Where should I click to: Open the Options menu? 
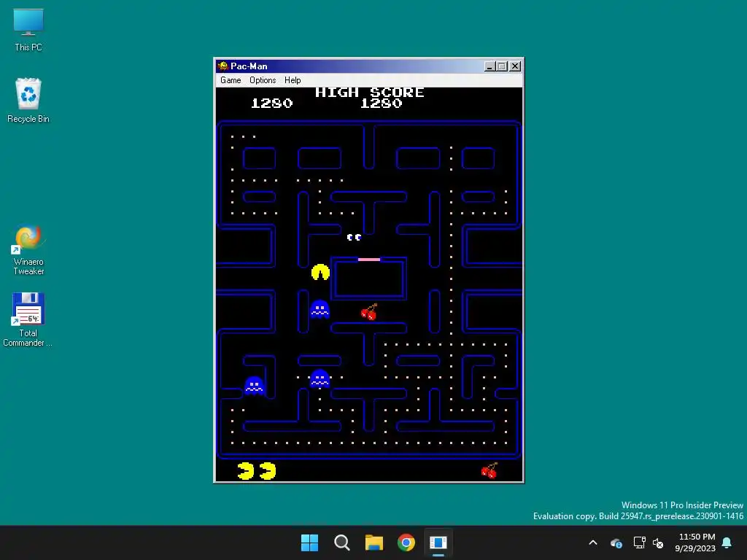tap(263, 80)
